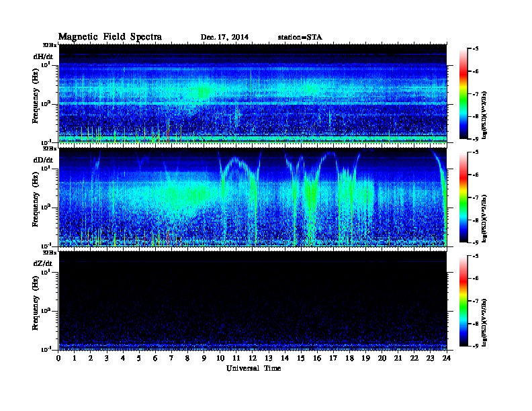
Task: Click hour tick label "12" on the time axis
Action: coord(252,359)
